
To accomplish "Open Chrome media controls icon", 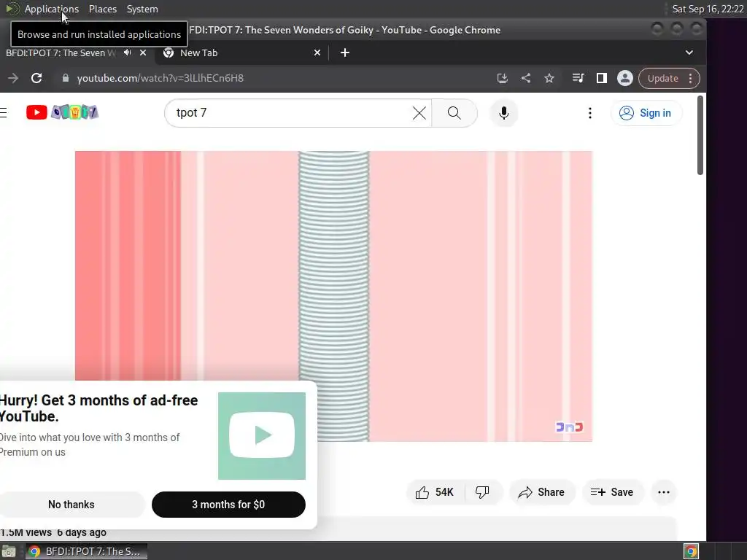I will pos(578,78).
